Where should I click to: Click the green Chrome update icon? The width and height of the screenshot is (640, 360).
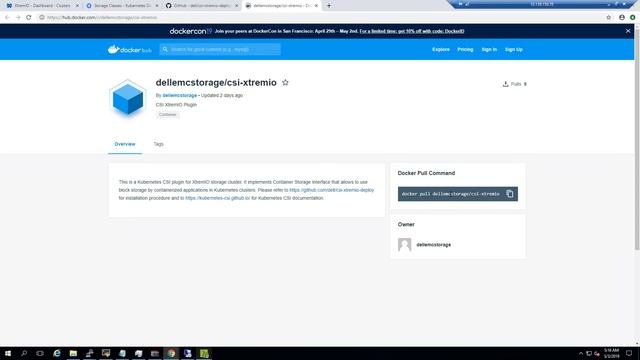[632, 18]
